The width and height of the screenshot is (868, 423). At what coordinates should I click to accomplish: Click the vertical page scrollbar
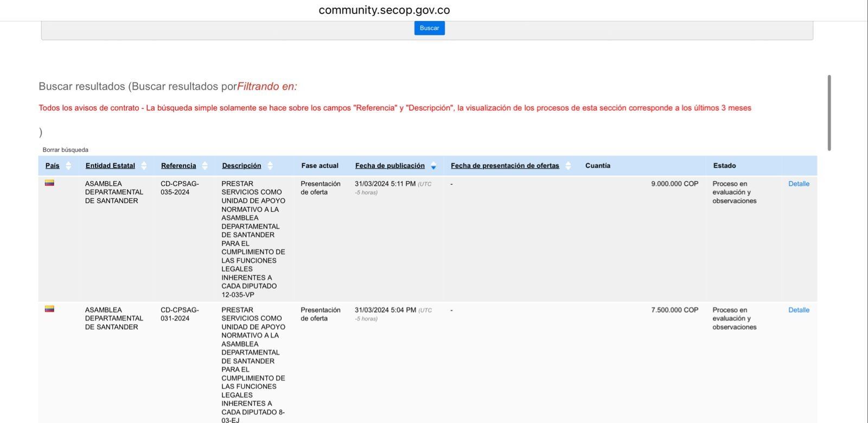(829, 113)
